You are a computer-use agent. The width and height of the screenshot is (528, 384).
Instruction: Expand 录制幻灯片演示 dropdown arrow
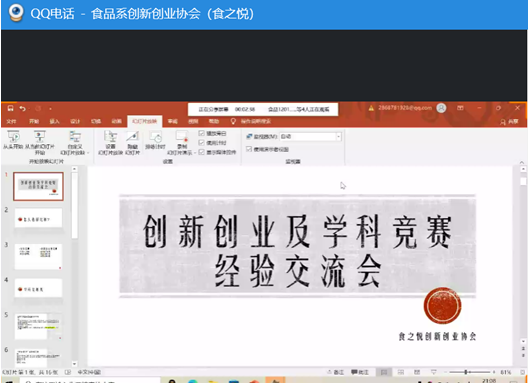(195, 153)
